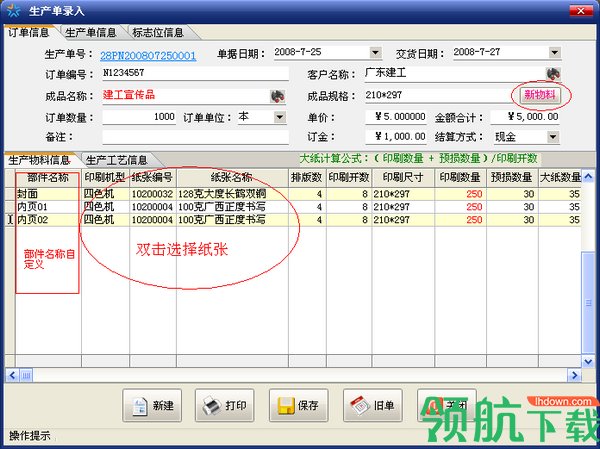
Task: Click the customer lookup icon beside 客户名称
Action: point(553,73)
